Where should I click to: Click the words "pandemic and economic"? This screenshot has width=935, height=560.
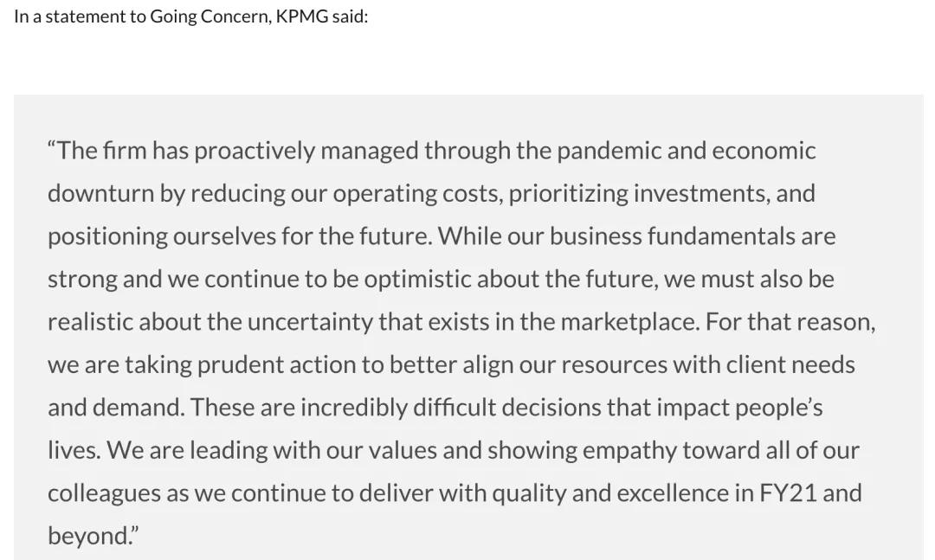(x=687, y=151)
